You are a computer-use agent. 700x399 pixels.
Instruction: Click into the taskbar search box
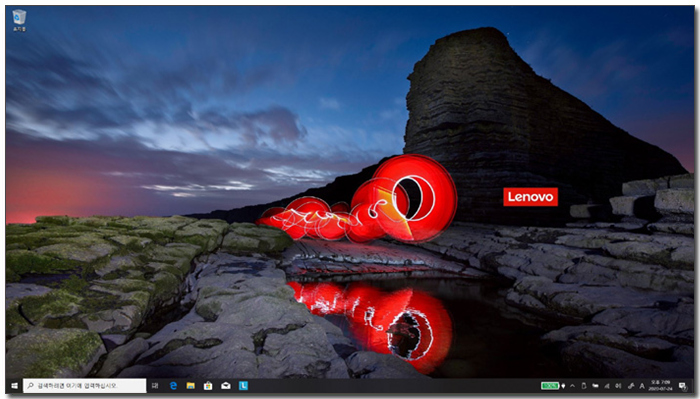(x=84, y=386)
